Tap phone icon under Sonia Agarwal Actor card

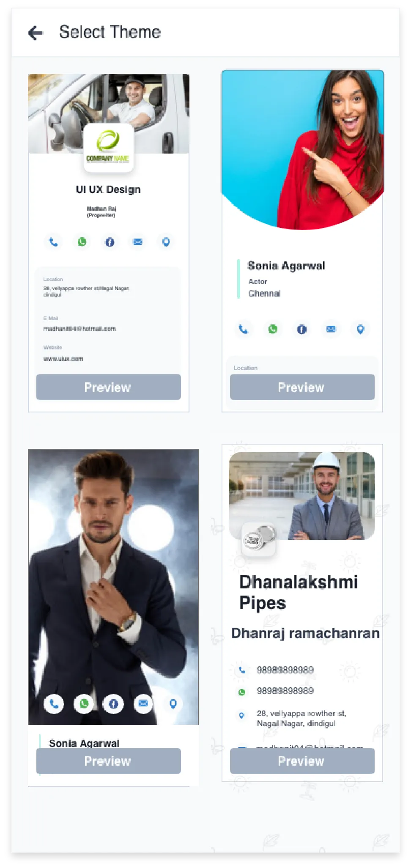[x=244, y=329]
